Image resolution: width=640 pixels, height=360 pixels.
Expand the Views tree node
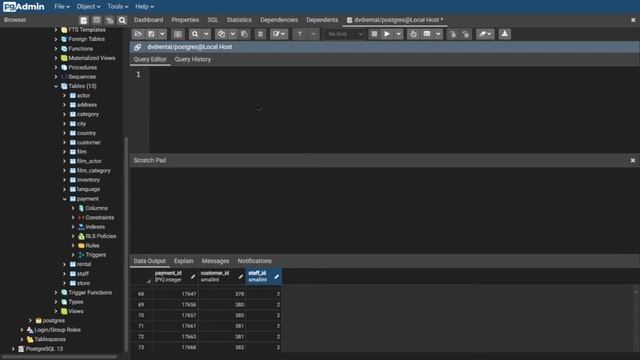56,311
